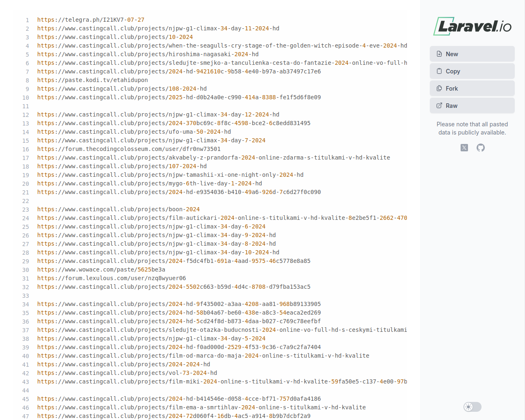Click the njpw-g1-climax-34-day-10-2024-hd URL
The image size is (525, 420).
pyautogui.click(x=158, y=252)
